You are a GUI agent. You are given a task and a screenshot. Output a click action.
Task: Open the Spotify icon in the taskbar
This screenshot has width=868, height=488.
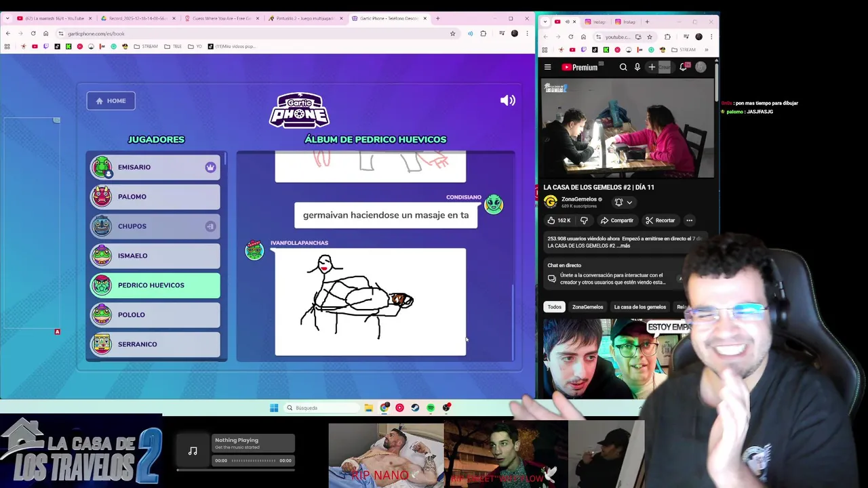pos(431,408)
